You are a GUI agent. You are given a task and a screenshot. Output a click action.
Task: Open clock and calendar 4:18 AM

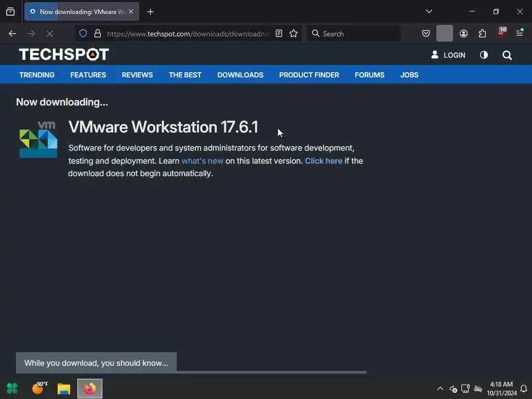(501, 389)
